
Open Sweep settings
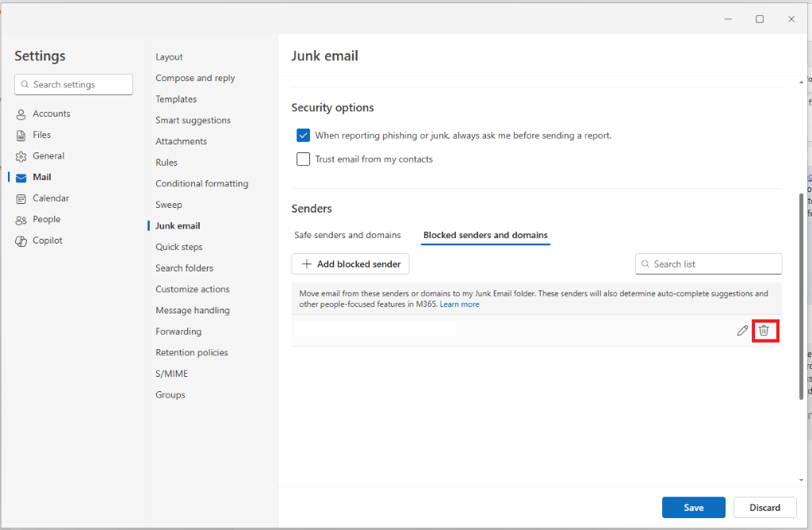tap(168, 205)
